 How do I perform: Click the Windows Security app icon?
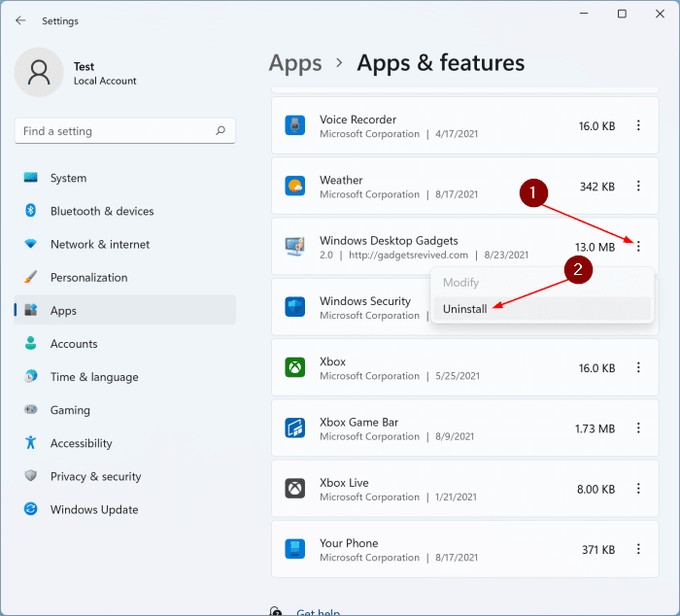tap(295, 307)
